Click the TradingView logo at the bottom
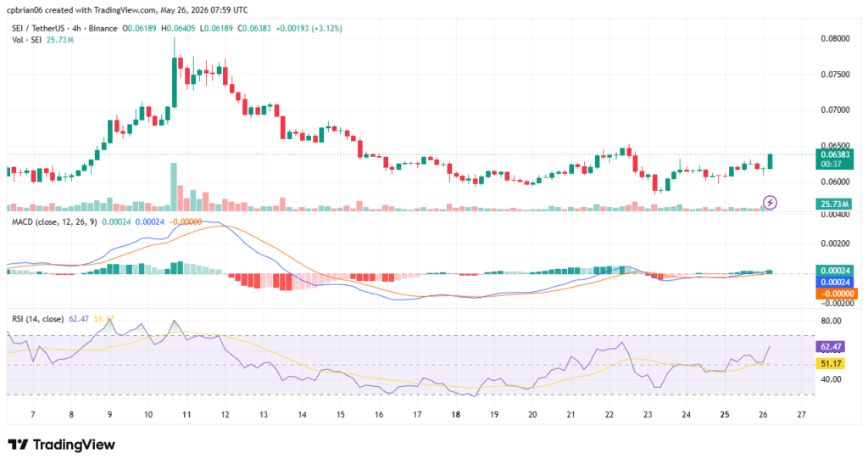The image size is (868, 465). click(x=61, y=445)
